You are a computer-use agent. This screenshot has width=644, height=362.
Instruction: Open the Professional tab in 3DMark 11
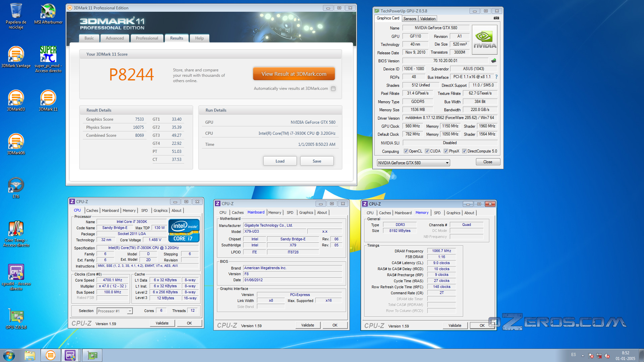[147, 38]
